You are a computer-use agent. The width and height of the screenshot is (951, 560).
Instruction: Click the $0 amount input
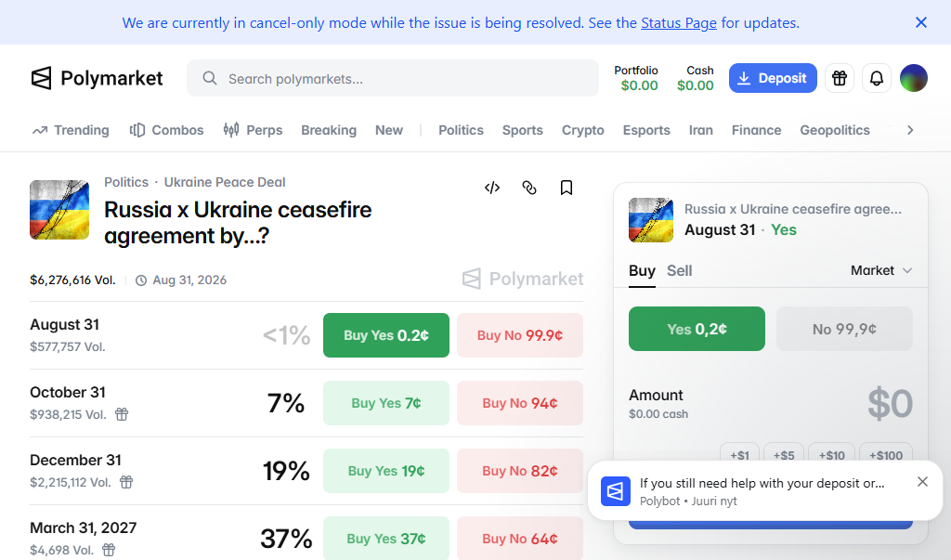pyautogui.click(x=890, y=403)
